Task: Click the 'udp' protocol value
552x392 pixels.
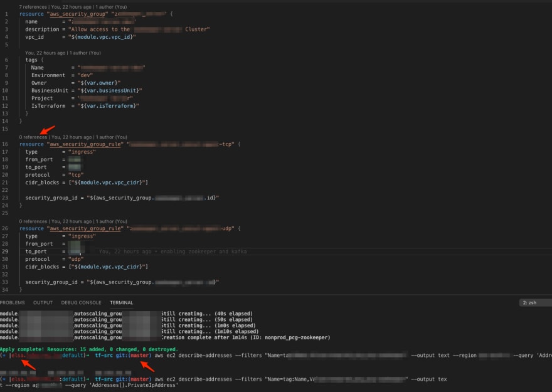Action: (x=76, y=259)
